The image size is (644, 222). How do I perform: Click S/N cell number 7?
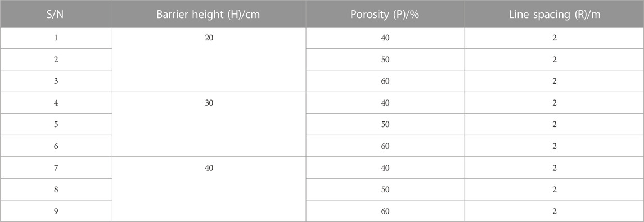[56, 168]
